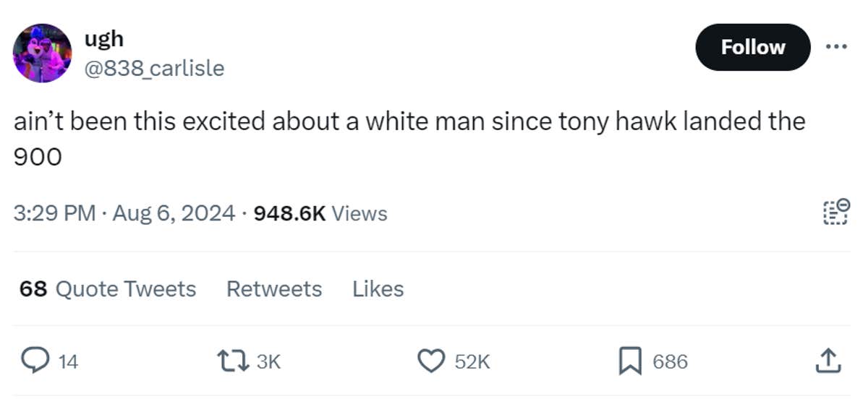Open the three-dot more options menu

point(836,46)
